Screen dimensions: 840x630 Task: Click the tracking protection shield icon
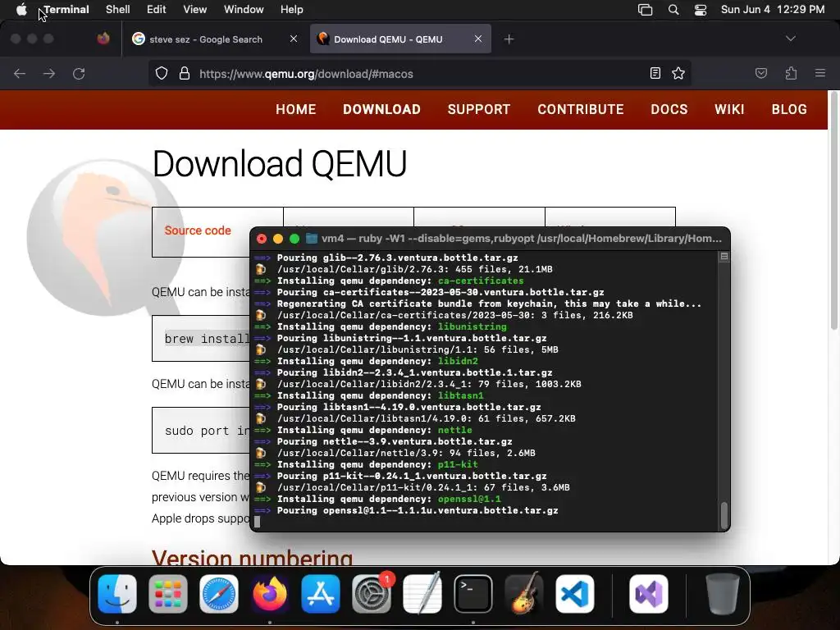tap(162, 73)
